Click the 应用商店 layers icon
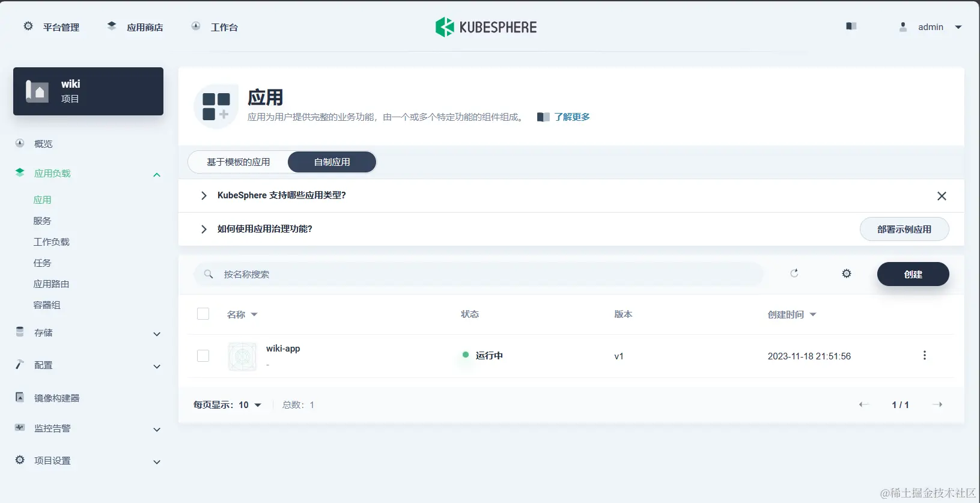 tap(112, 26)
